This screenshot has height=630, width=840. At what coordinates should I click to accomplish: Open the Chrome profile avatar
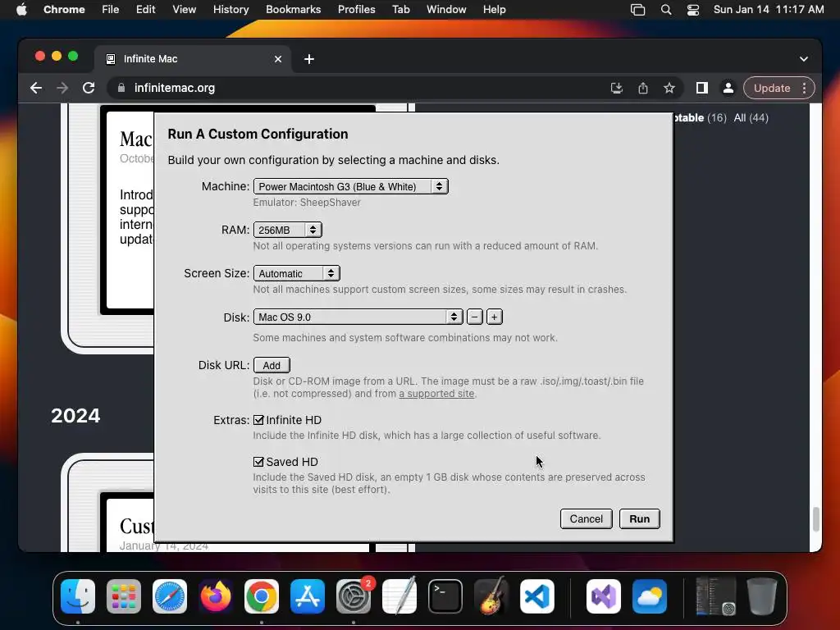pyautogui.click(x=728, y=88)
